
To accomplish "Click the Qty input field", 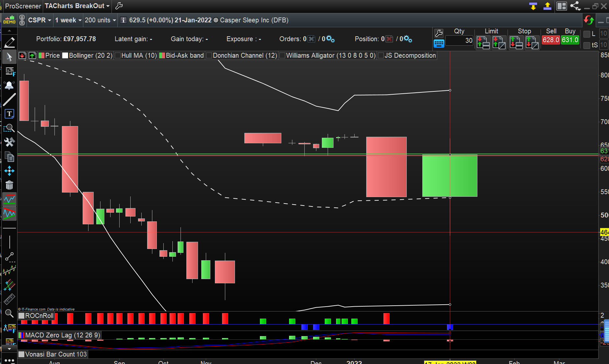I will [459, 41].
